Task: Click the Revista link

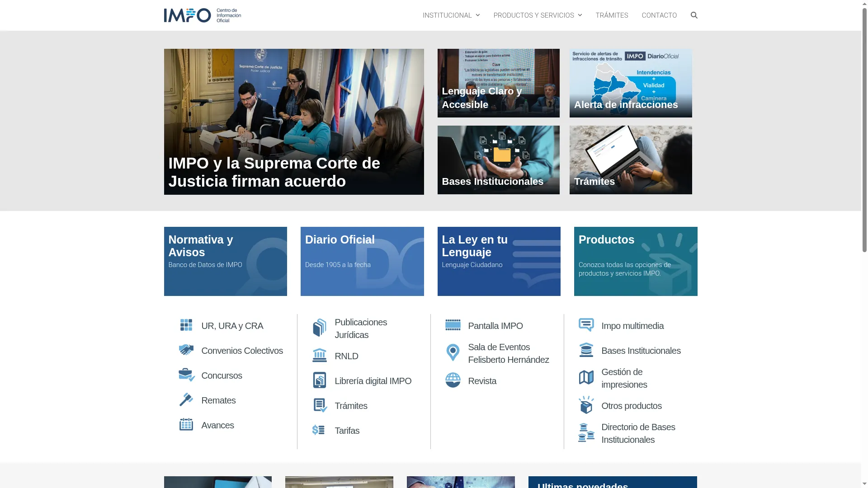Action: [482, 381]
